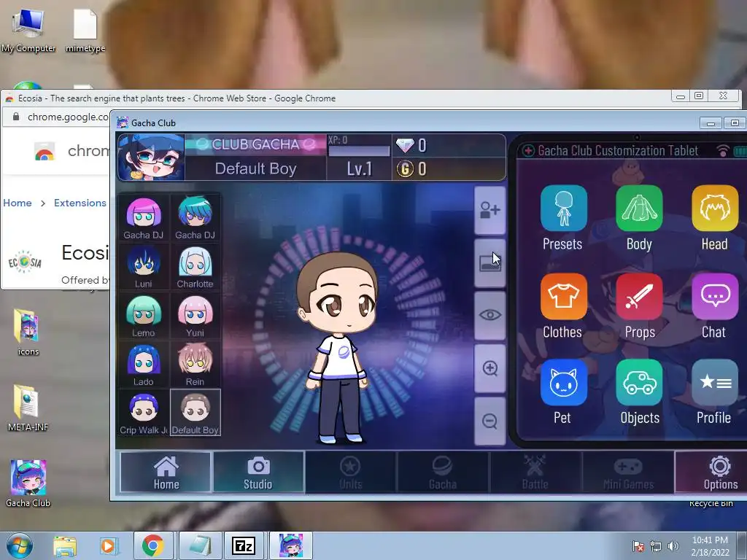Viewport: 747px width, 560px height.
Task: Switch to the Studio tab
Action: (258, 472)
